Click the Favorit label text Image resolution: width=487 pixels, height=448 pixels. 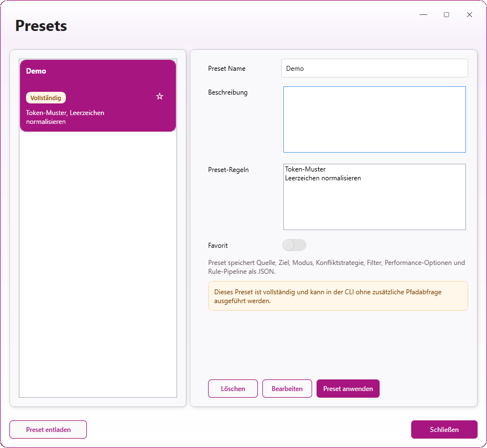click(218, 246)
